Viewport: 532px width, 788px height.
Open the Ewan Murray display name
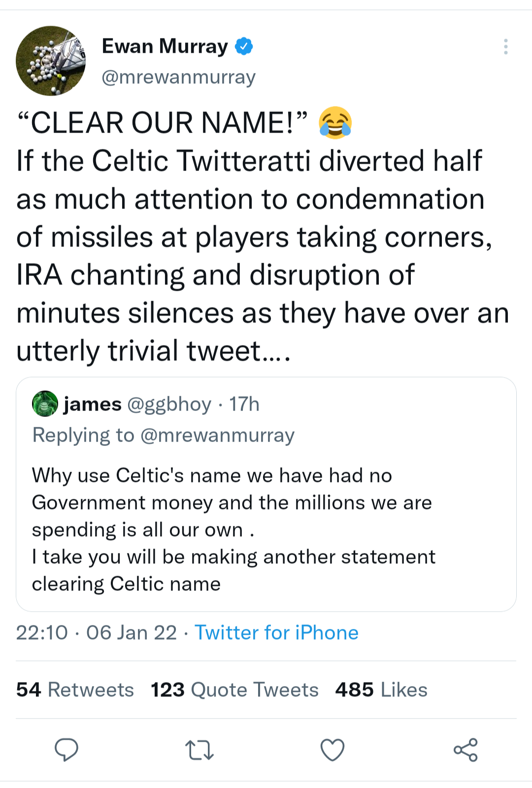click(165, 46)
